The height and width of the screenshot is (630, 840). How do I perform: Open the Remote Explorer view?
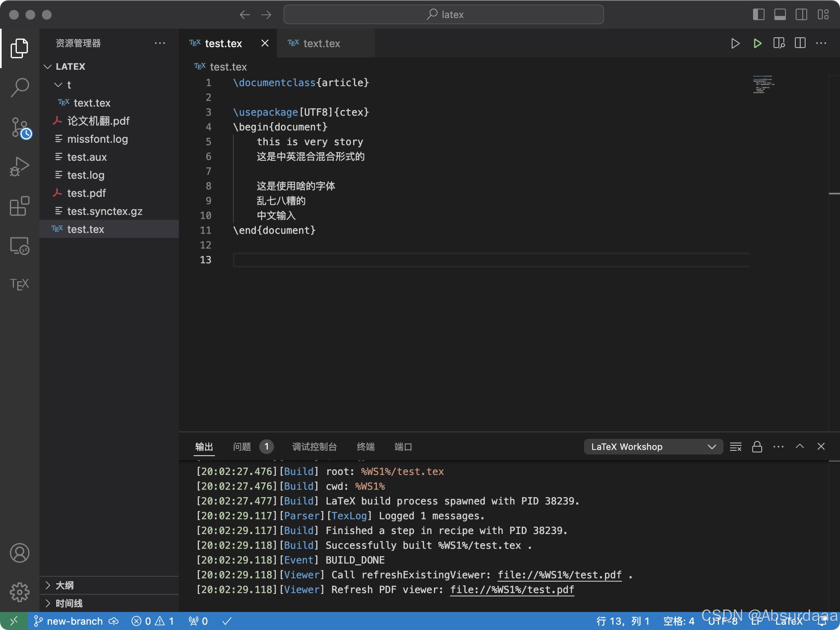(19, 245)
